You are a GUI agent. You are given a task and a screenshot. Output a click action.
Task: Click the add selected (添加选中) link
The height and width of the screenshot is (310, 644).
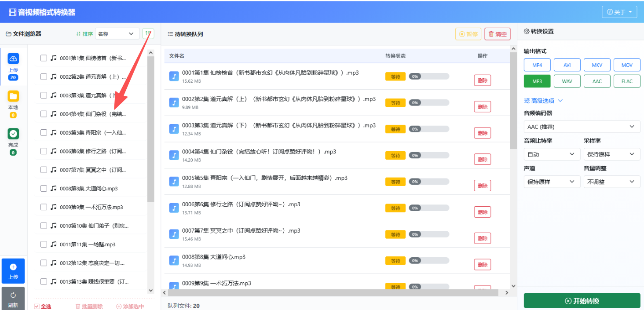click(130, 306)
